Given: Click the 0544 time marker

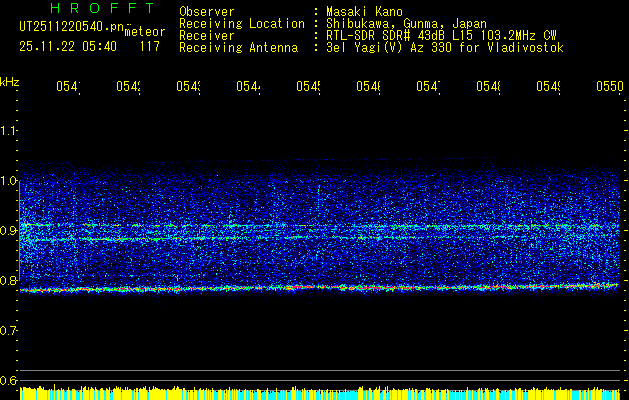Looking at the screenshot, I should click(248, 86).
